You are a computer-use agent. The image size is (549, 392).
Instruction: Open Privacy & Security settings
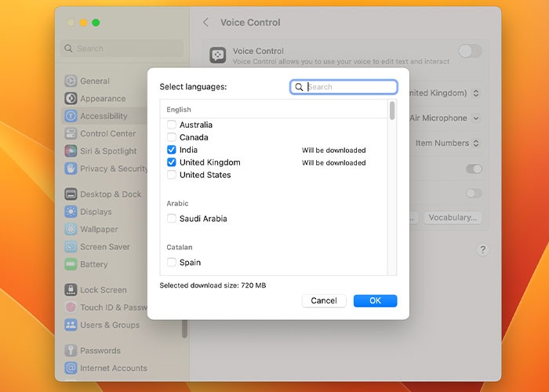[x=105, y=169]
